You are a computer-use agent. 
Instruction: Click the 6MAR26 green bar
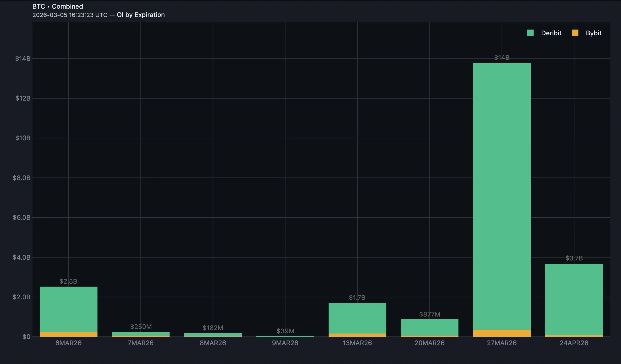pyautogui.click(x=68, y=309)
